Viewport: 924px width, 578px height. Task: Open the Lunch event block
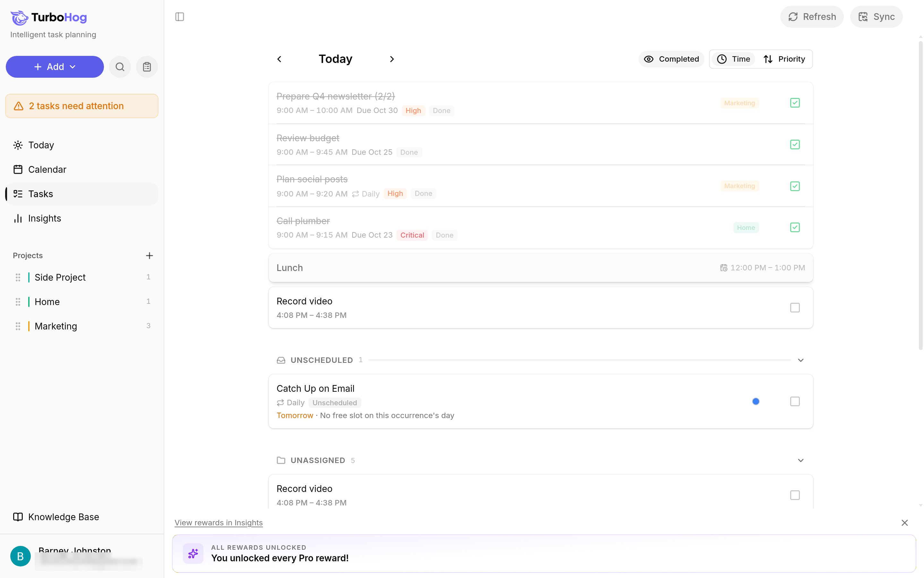[541, 267]
